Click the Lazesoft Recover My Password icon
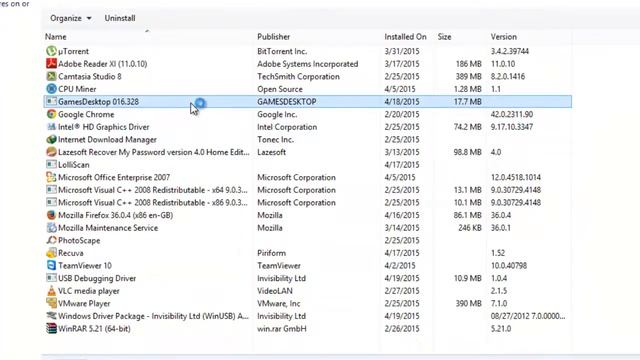The height and width of the screenshot is (360, 640). click(51, 152)
